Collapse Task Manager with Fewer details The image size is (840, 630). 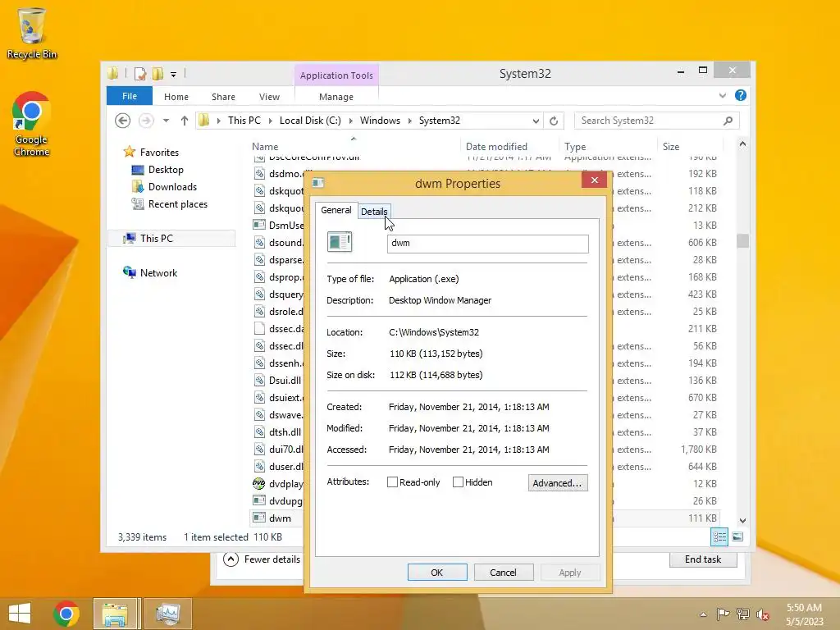[x=262, y=559]
